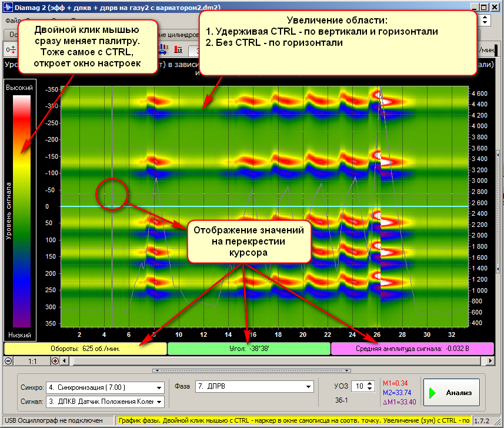Click the M2=33.74 marker value
The width and height of the screenshot is (504, 428).
[397, 392]
